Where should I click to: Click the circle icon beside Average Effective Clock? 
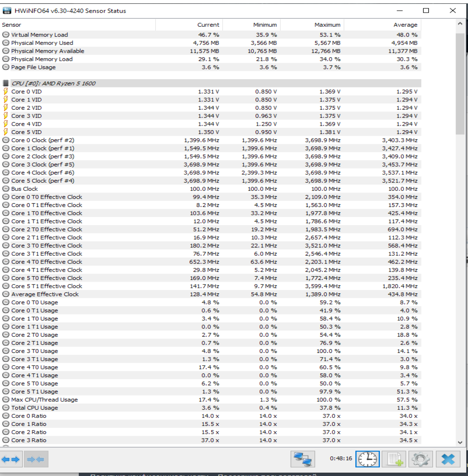[6, 294]
